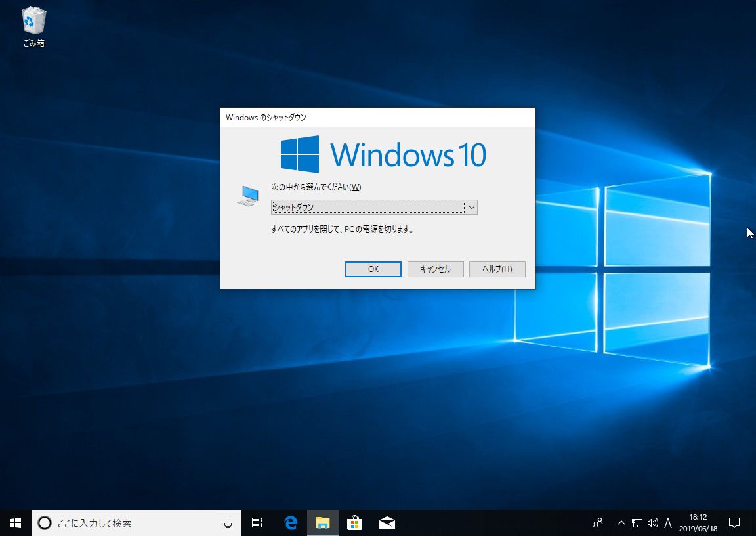
Task: Click the ヘルプ(H) button
Action: (x=497, y=269)
